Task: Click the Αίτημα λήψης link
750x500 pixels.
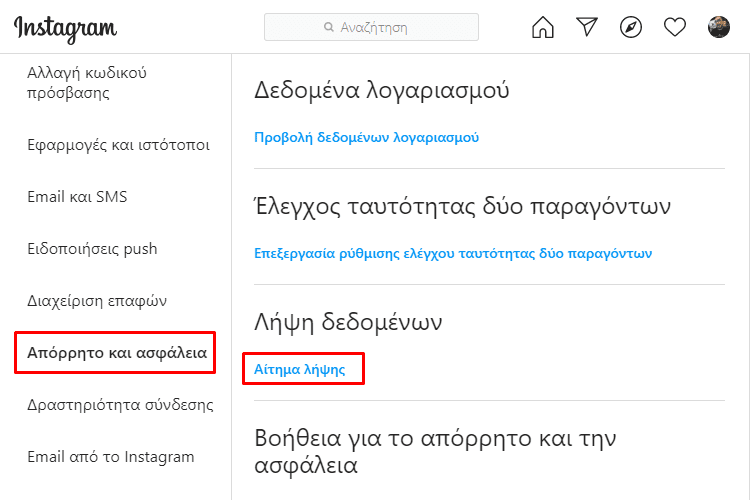Action: click(x=300, y=369)
